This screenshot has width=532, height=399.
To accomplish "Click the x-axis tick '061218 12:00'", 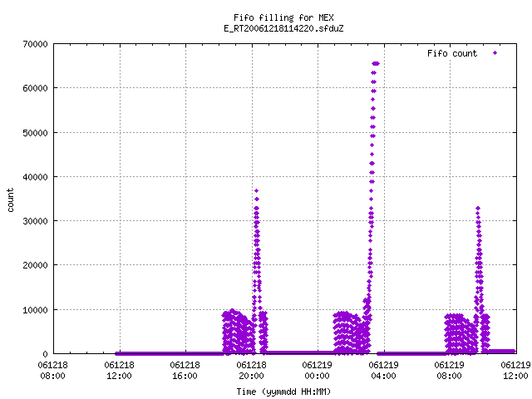I will pos(119,371).
